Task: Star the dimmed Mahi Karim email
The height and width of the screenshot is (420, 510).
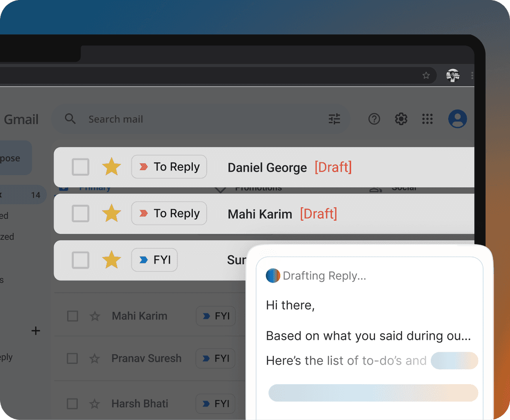Action: coord(95,316)
